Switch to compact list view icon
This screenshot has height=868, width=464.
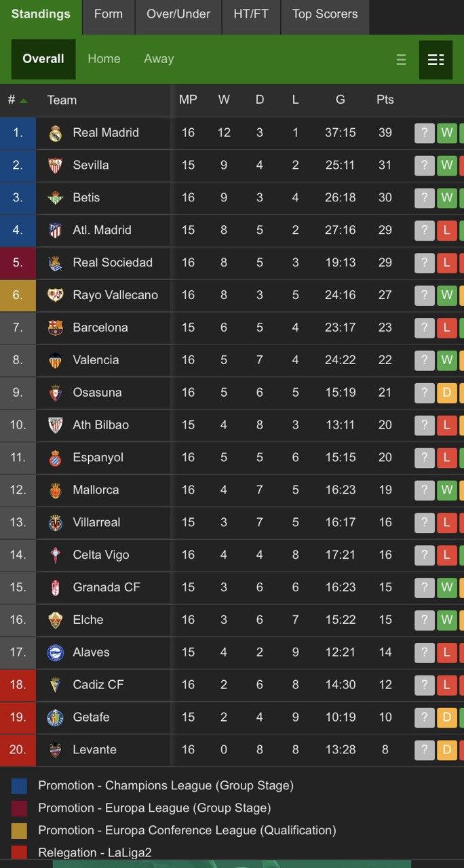click(x=401, y=60)
